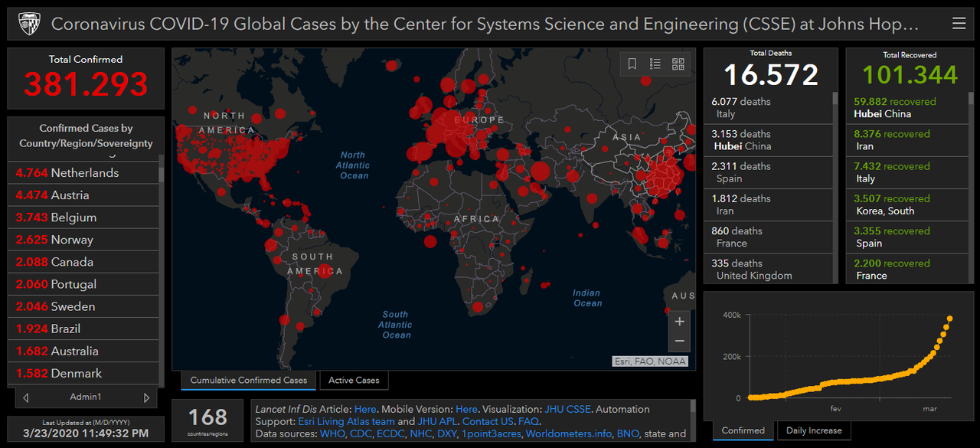Select the Confirmed chart tab
980x448 pixels.
[743, 430]
